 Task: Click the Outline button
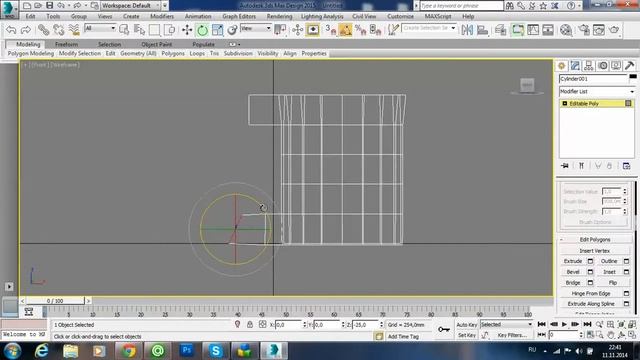(x=609, y=261)
